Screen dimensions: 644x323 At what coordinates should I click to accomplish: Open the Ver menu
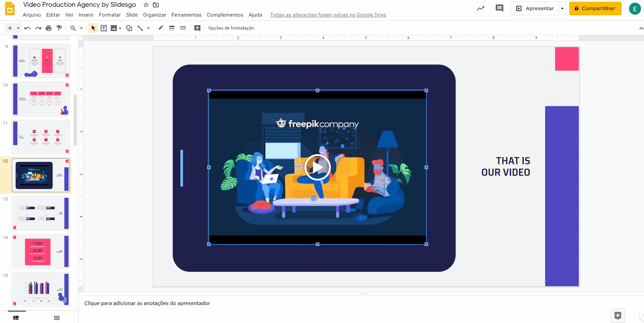pos(69,15)
